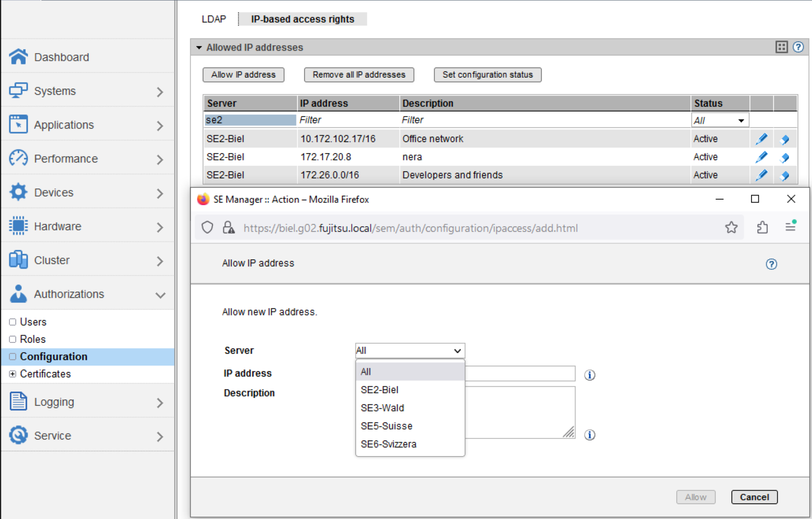Open help for Allowed IP addresses section

click(x=798, y=47)
